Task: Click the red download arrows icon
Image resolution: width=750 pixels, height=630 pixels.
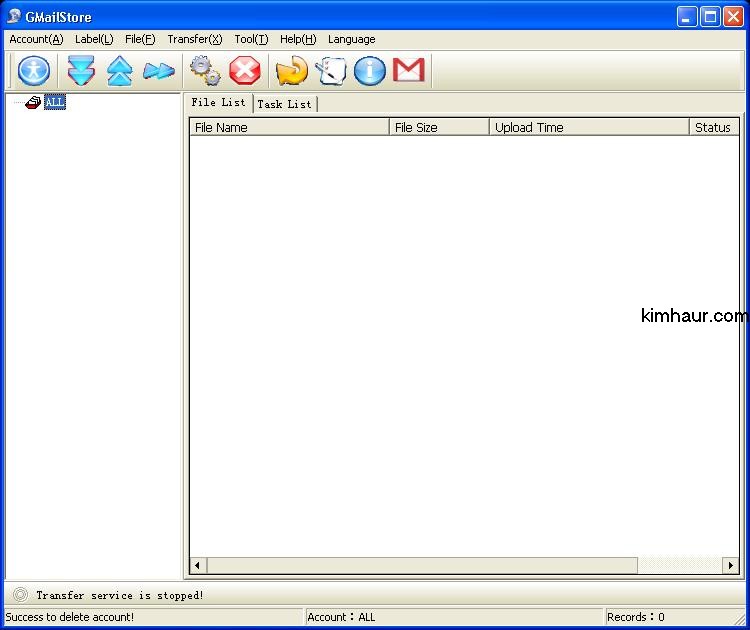Action: click(x=81, y=70)
